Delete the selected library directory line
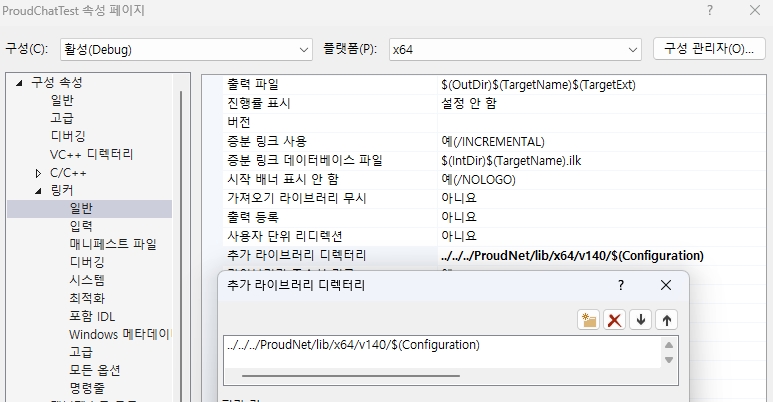The height and width of the screenshot is (402, 773). click(615, 319)
